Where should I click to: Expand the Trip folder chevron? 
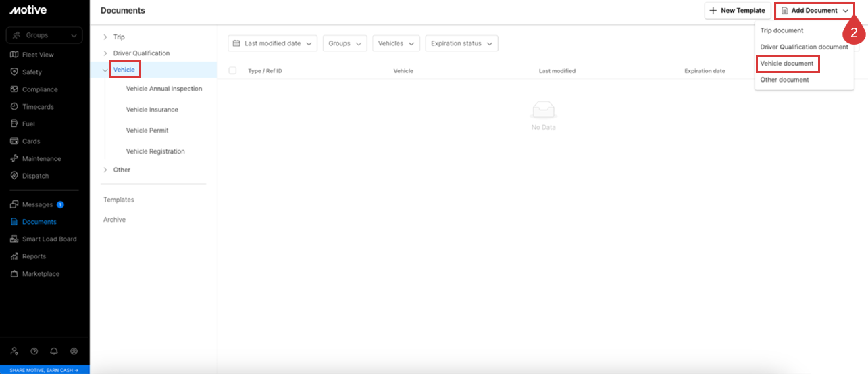[x=105, y=37]
